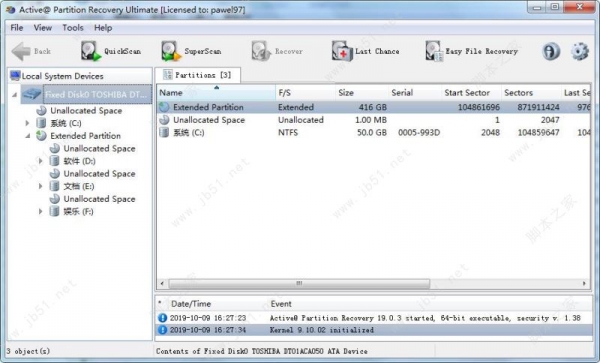
Task: Start QuickScan from the toolbar icon
Action: [x=91, y=51]
